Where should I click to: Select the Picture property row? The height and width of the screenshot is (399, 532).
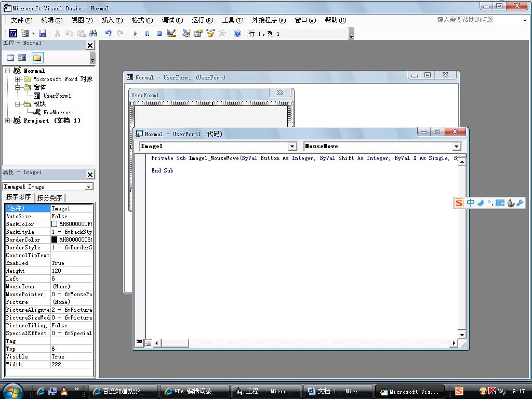tap(49, 302)
